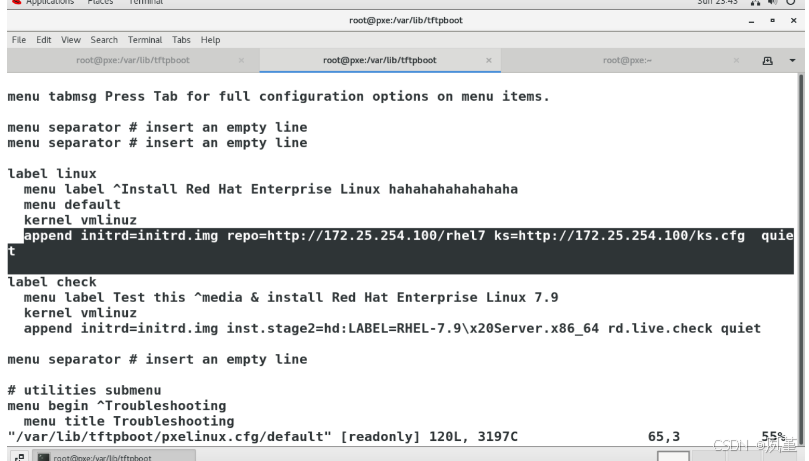Click the 'label check' line
The width and height of the screenshot is (809, 461).
(x=52, y=282)
